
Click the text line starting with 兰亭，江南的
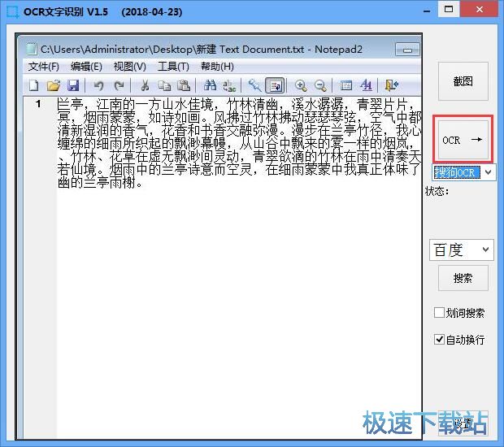point(239,105)
